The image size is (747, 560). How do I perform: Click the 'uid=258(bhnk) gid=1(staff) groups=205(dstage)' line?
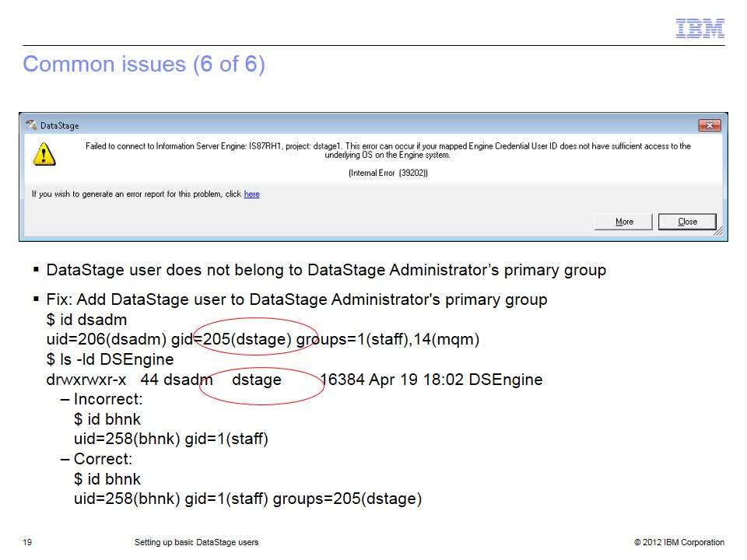click(247, 499)
